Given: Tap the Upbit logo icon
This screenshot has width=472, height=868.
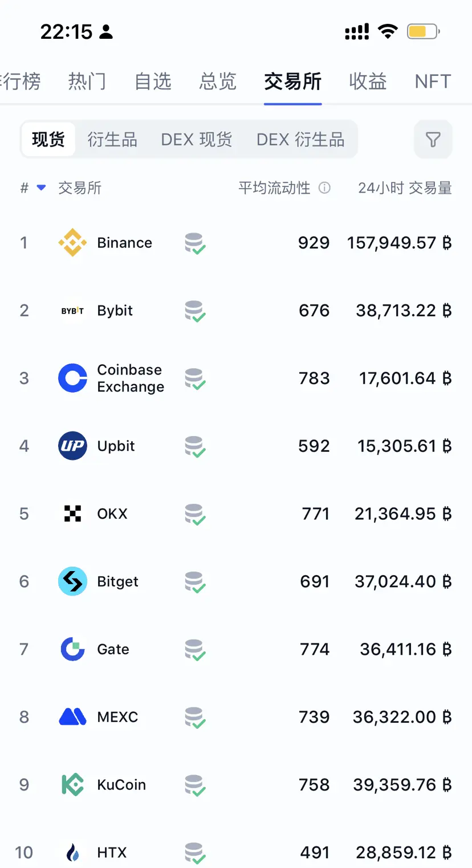Looking at the screenshot, I should (72, 446).
